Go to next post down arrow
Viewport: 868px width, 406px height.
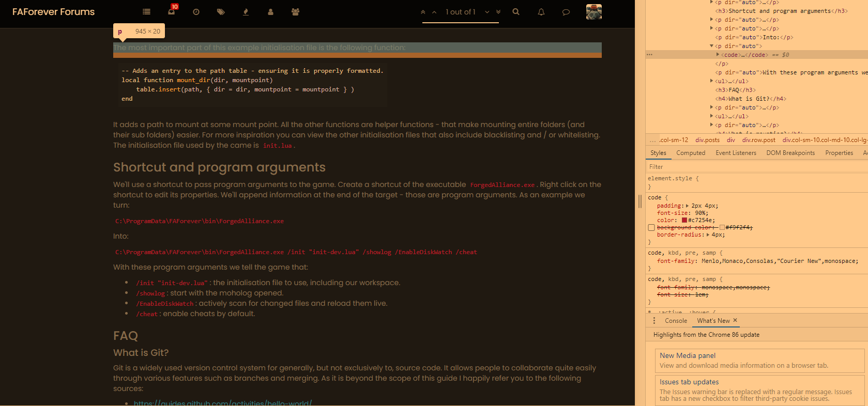coord(487,12)
